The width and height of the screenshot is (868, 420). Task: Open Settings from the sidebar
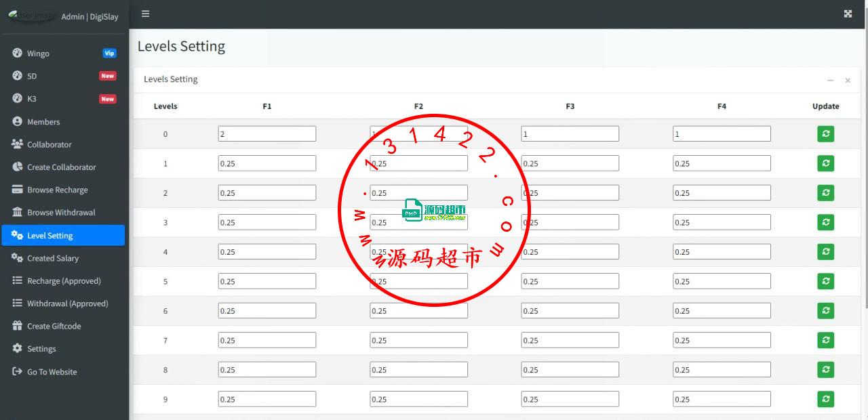click(x=63, y=349)
